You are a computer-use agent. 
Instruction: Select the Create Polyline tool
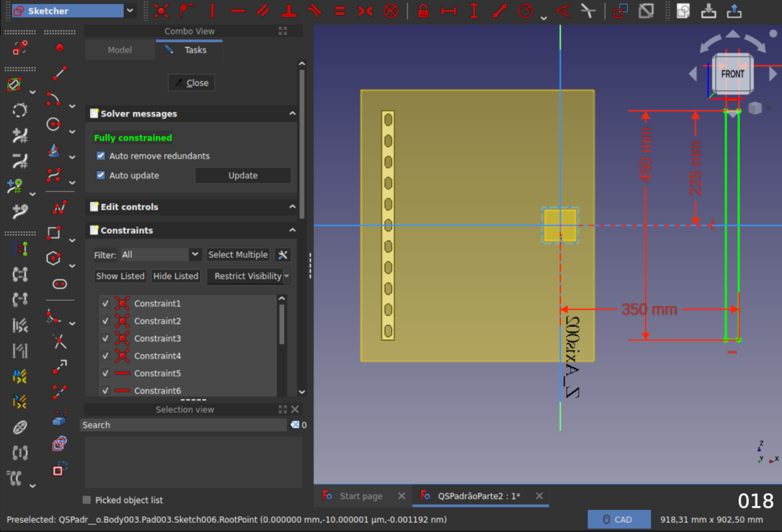[59, 208]
